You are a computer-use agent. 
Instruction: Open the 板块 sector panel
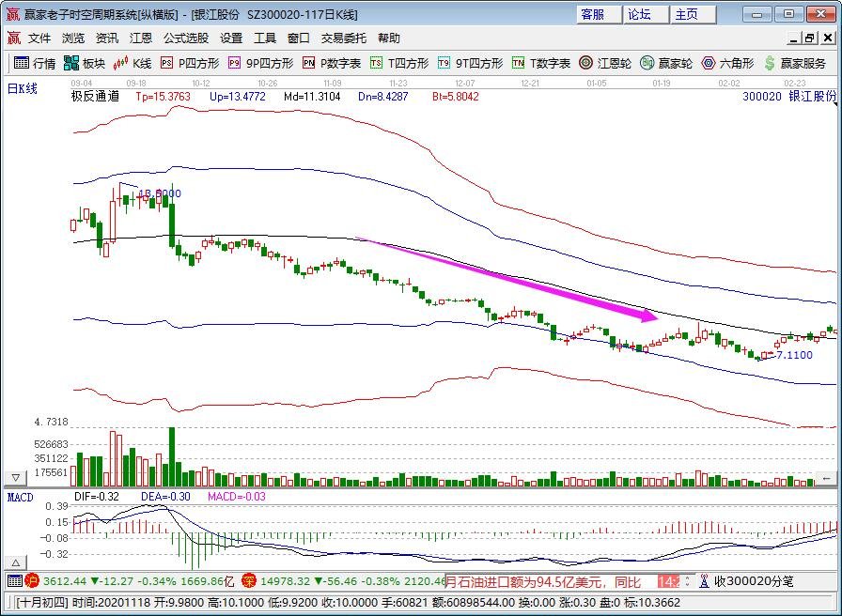85,63
